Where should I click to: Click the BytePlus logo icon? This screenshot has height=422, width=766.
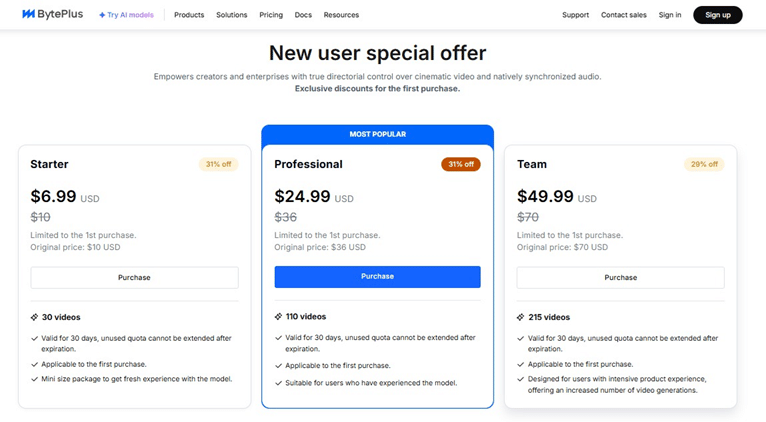point(29,15)
